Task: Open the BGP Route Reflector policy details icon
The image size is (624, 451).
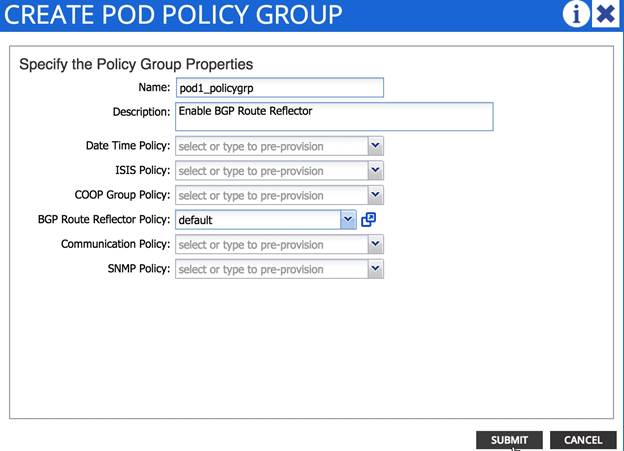Action: click(x=368, y=219)
